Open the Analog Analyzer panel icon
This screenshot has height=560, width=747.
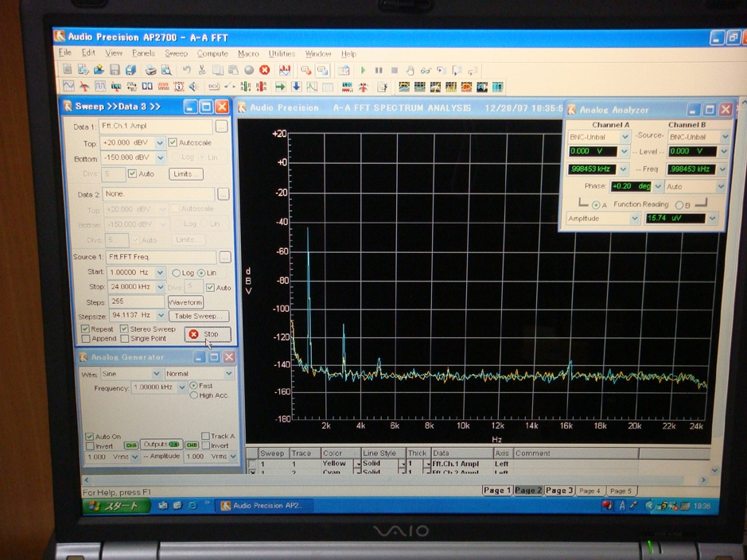click(x=84, y=86)
